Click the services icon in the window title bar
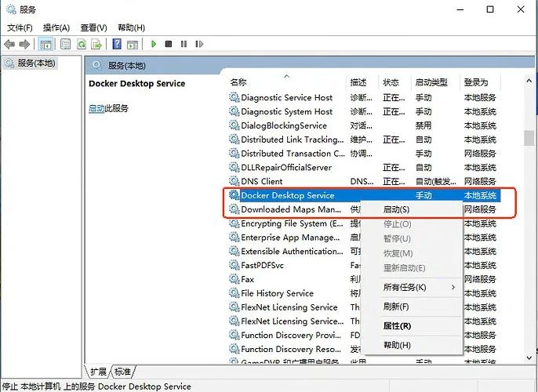Screen dimensions: 538x392 (x=11, y=9)
